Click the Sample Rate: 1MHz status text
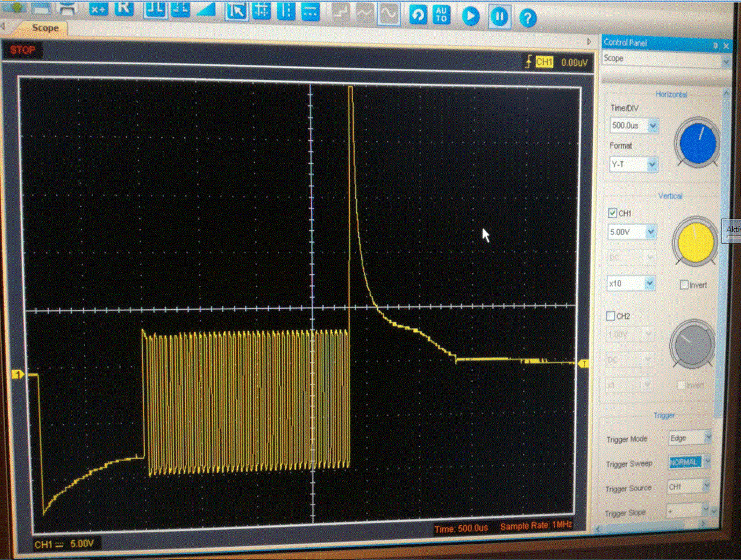 pos(536,525)
